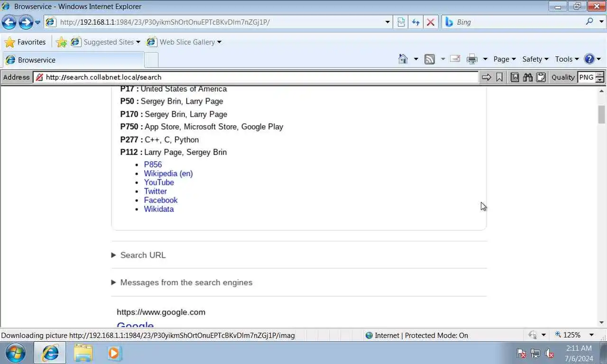The image size is (607, 364).
Task: Click the Bing search magnifier icon
Action: (589, 22)
